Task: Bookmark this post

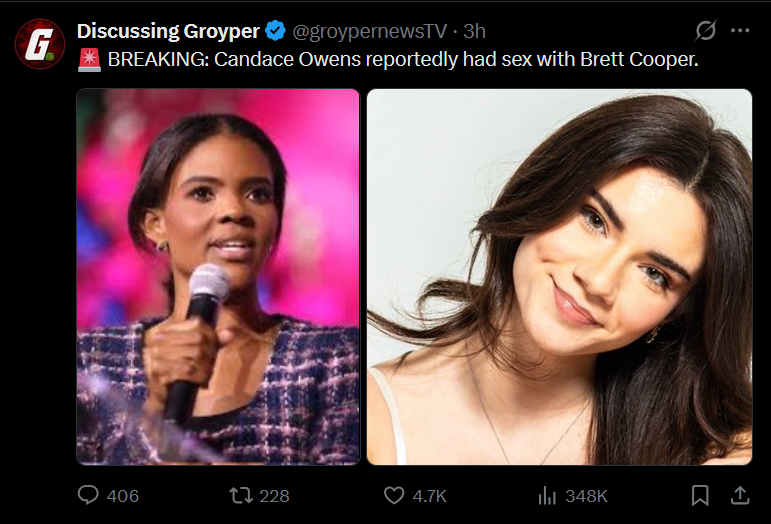Action: point(700,495)
